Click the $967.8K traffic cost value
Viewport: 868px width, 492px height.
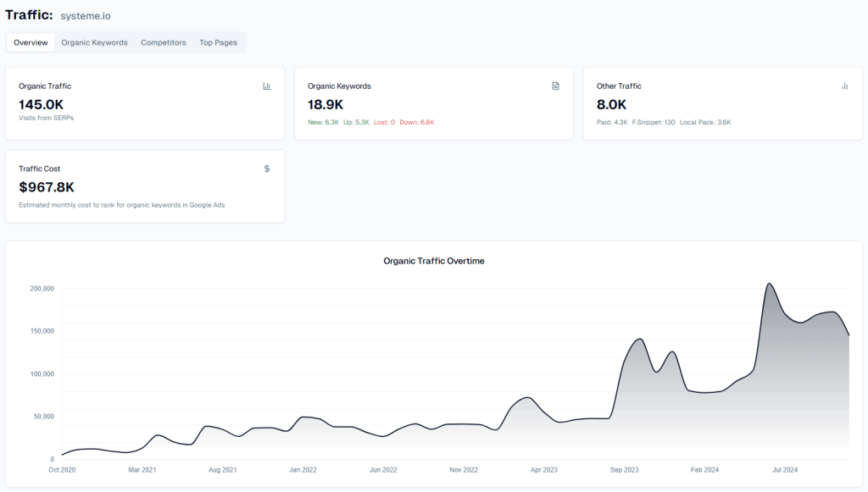47,187
